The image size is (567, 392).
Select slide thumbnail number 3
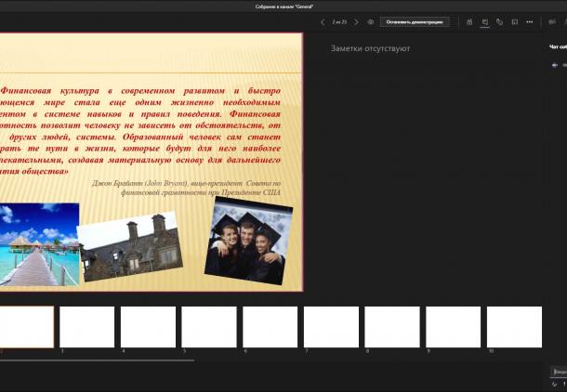(87, 327)
